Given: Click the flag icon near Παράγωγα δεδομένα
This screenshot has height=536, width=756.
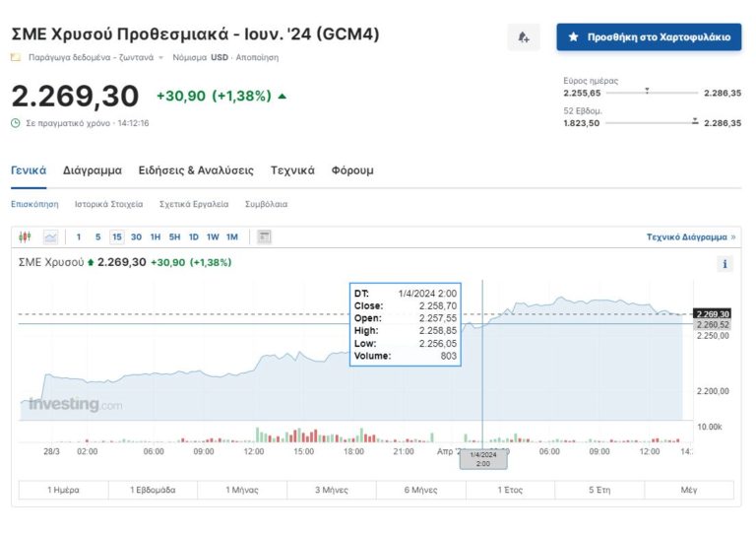Looking at the screenshot, I should click(x=16, y=57).
